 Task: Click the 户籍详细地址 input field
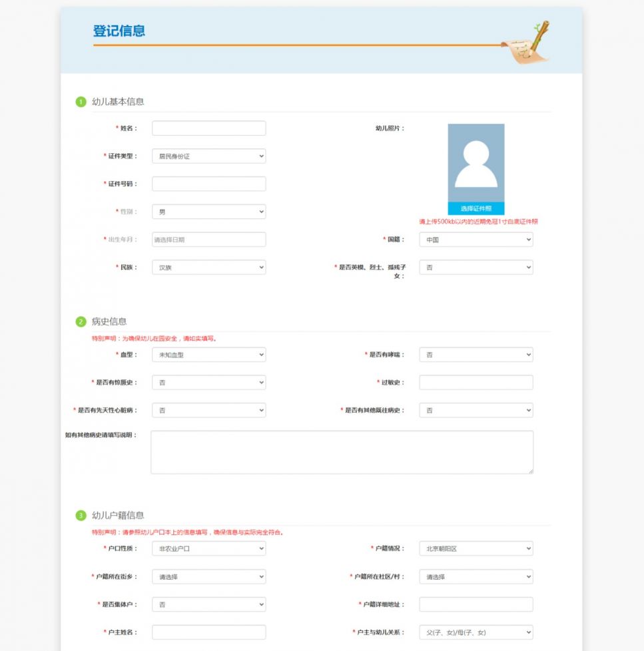pos(476,604)
